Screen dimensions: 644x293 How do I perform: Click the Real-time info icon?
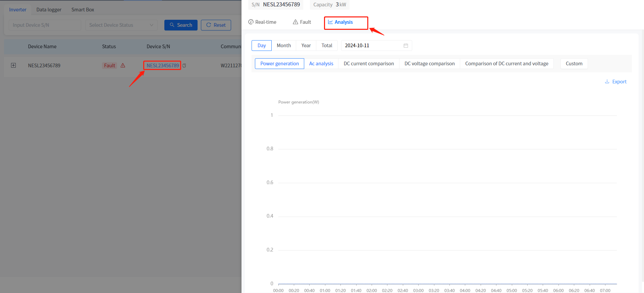[x=251, y=22]
